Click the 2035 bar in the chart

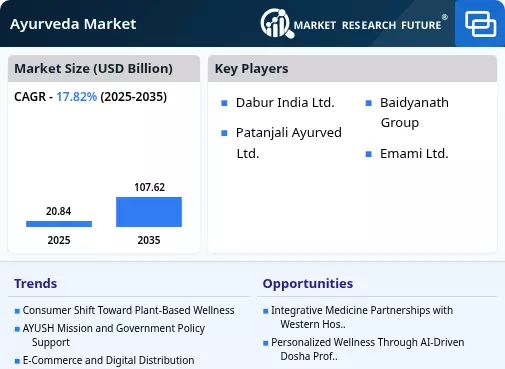149,212
